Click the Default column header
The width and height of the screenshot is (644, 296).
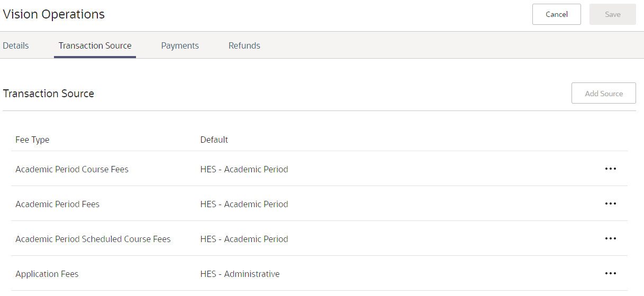pos(214,140)
